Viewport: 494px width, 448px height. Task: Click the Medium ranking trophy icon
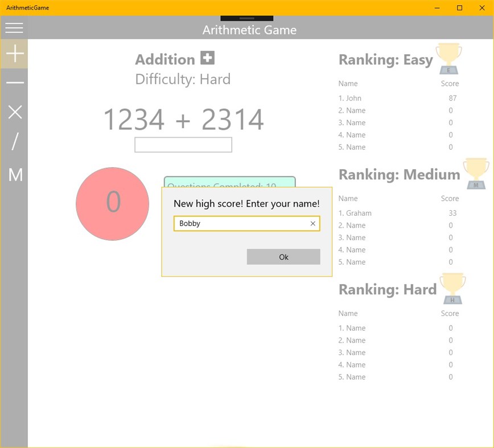(476, 174)
